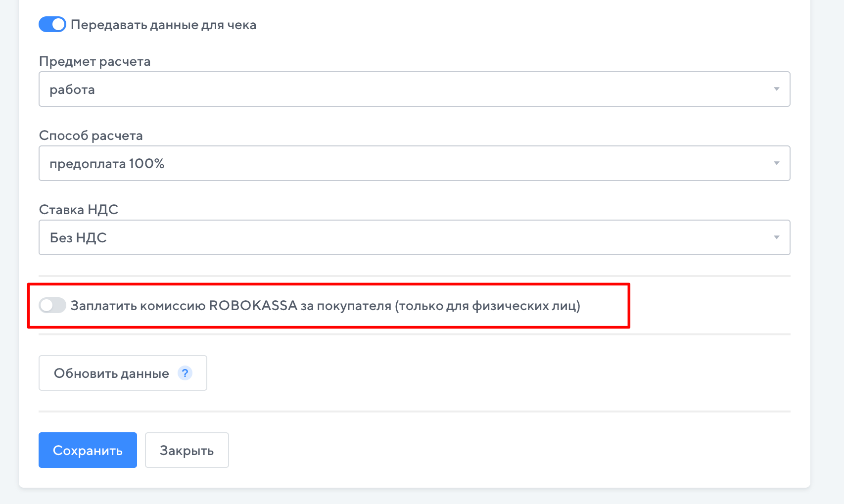The image size is (844, 504).
Task: Click the question mark help icon
Action: pyautogui.click(x=185, y=373)
